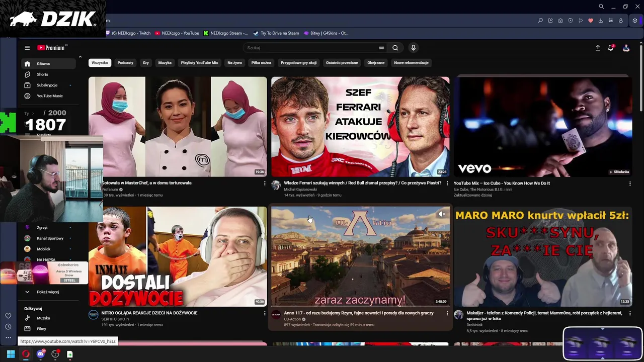Select the Muzyka filter chip
This screenshot has width=644, height=362.
[165, 63]
